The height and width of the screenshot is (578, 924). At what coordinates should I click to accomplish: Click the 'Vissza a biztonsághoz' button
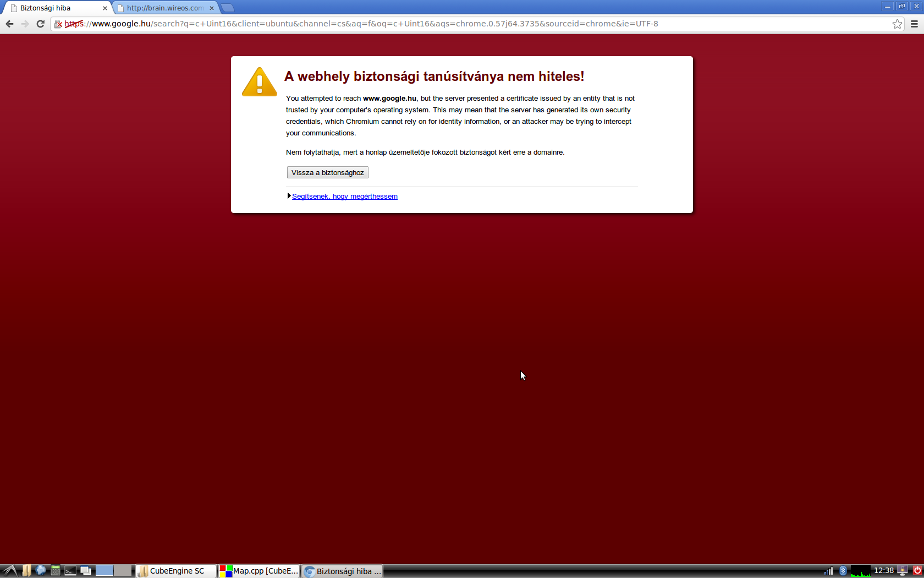pos(328,172)
